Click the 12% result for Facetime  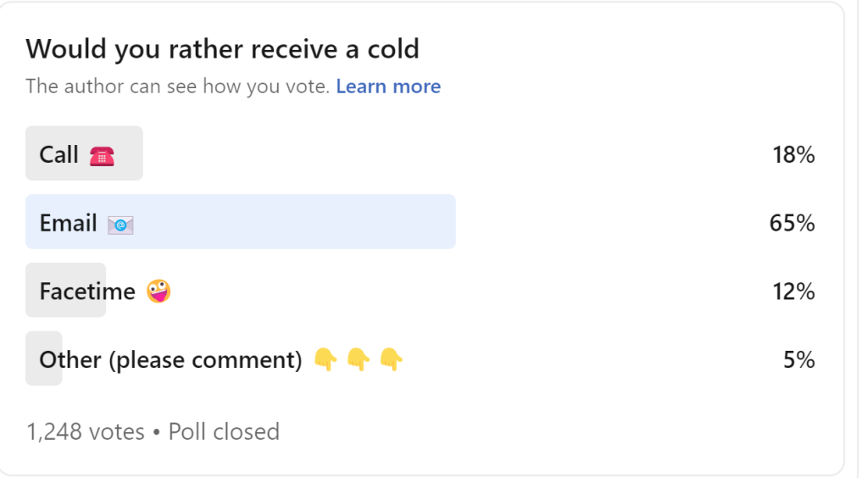click(793, 291)
